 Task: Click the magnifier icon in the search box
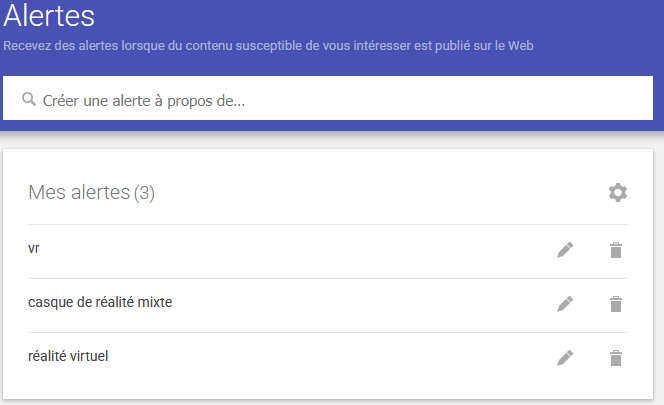[29, 99]
